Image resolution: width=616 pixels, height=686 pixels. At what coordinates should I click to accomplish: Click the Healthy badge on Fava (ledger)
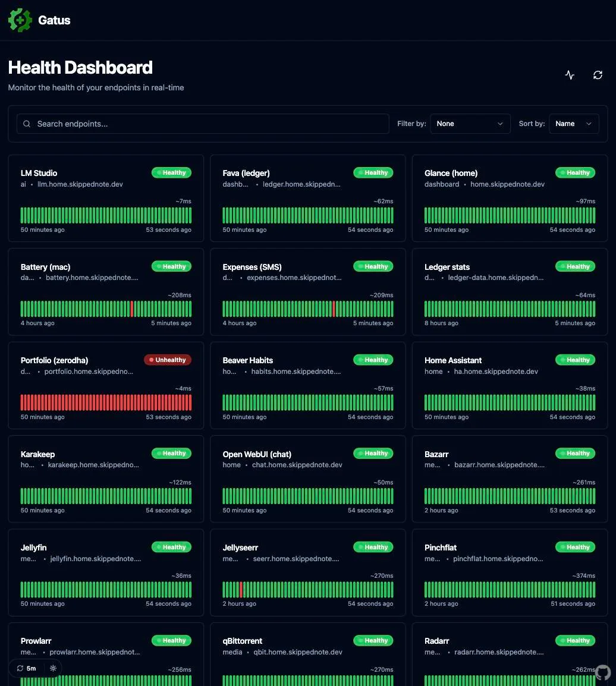click(373, 172)
